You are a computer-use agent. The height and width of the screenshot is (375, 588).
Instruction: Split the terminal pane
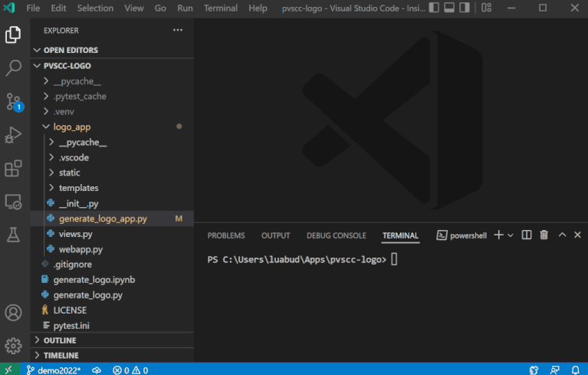click(x=527, y=235)
